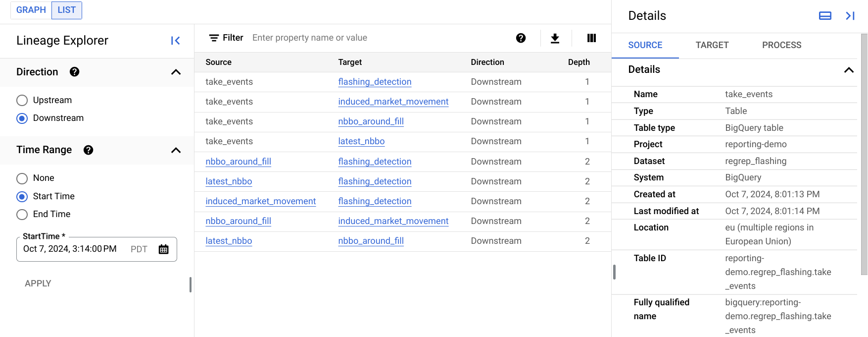Open nbbo_around_fill source linked to induced_market_movement

[x=238, y=221]
